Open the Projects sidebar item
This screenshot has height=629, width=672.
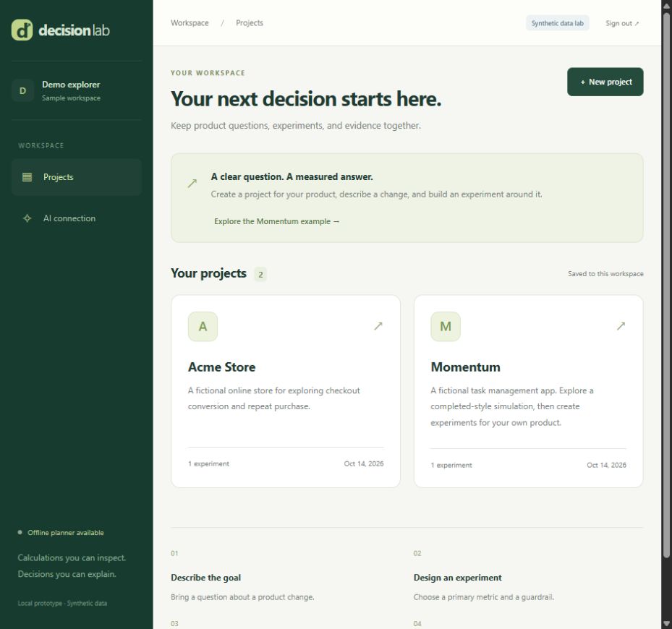77,177
